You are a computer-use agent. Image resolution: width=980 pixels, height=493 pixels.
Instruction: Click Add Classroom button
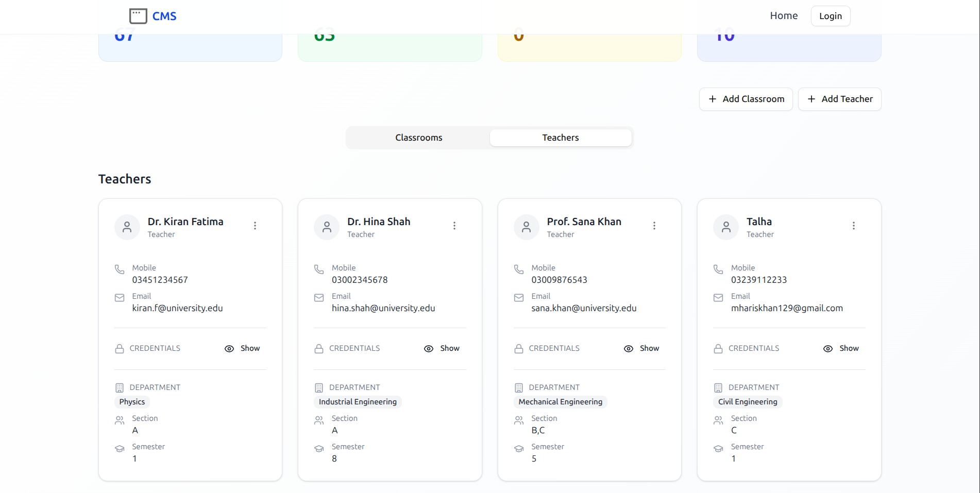click(746, 99)
